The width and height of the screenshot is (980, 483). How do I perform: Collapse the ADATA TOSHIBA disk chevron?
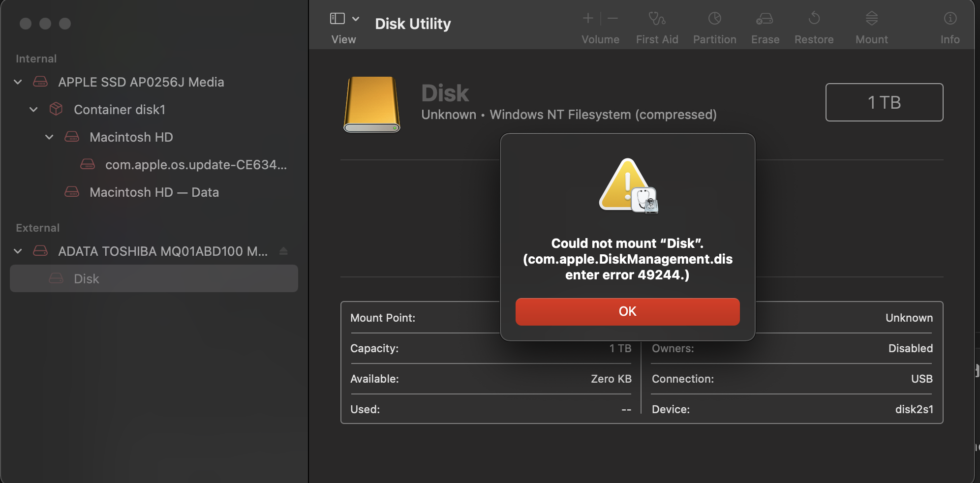pos(18,251)
